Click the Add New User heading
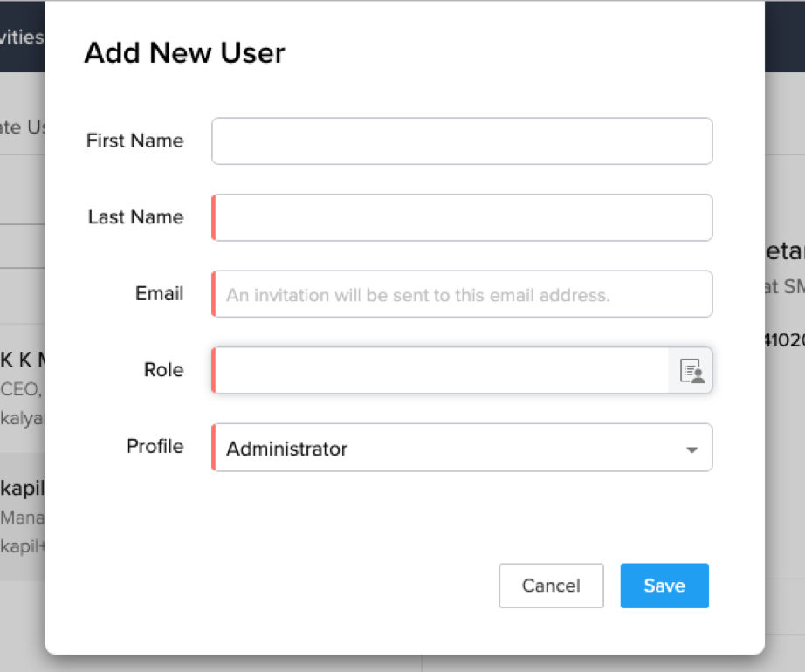 (x=184, y=53)
